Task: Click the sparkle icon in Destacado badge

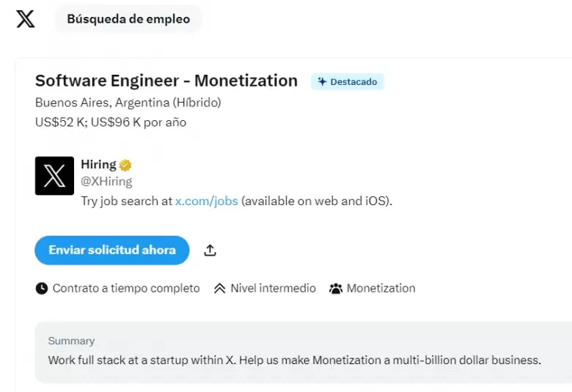Action: (x=322, y=82)
